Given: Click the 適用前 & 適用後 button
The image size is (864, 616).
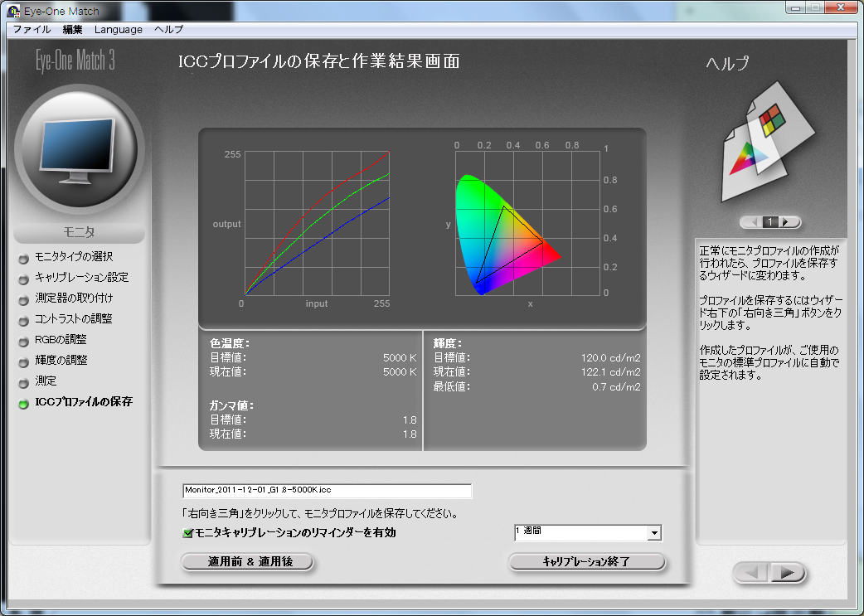Looking at the screenshot, I should coord(247,561).
